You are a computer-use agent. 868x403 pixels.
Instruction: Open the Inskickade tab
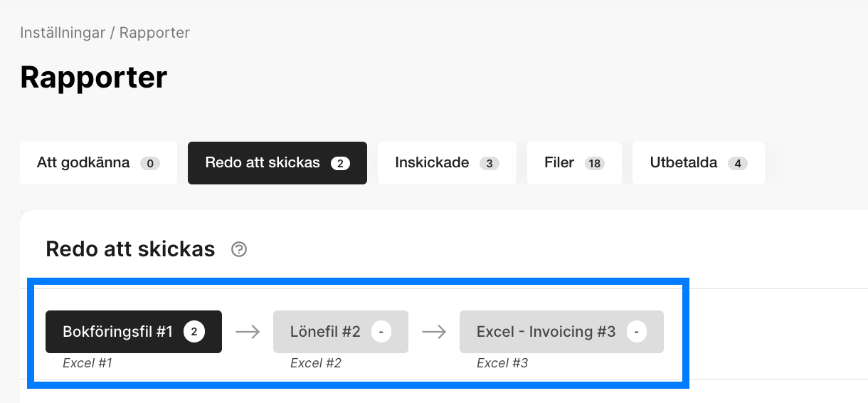coord(446,163)
